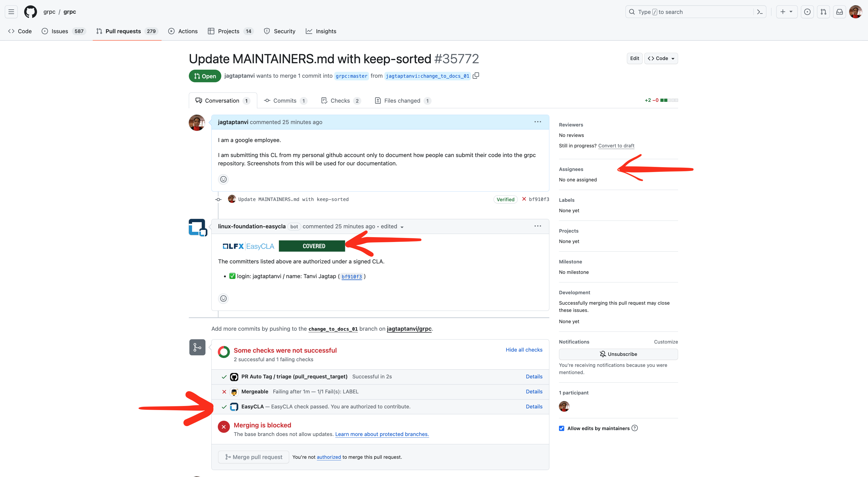Uncheck Allow edits by maintainers
Screen dimensions: 868x477
click(x=561, y=428)
